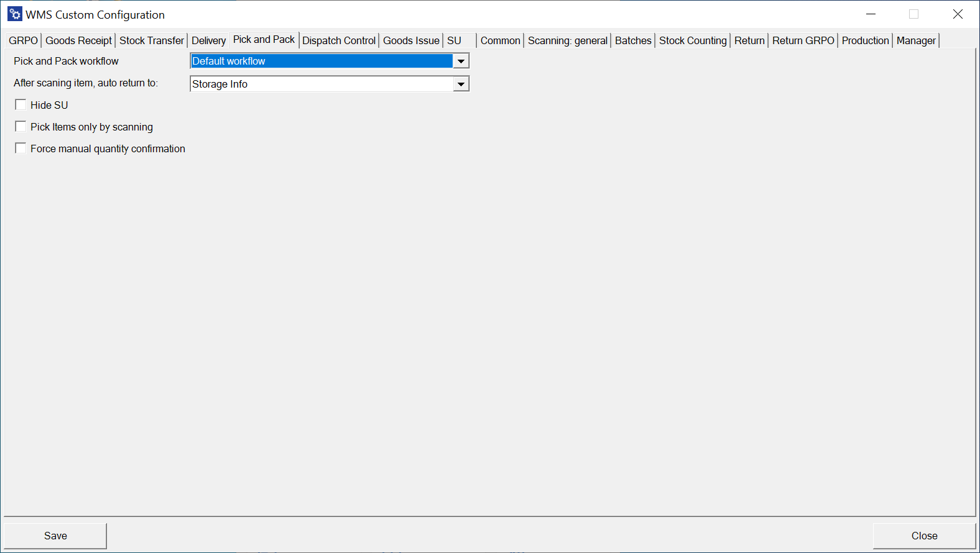The width and height of the screenshot is (980, 553).
Task: Switch to the GRPO tab
Action: [23, 40]
